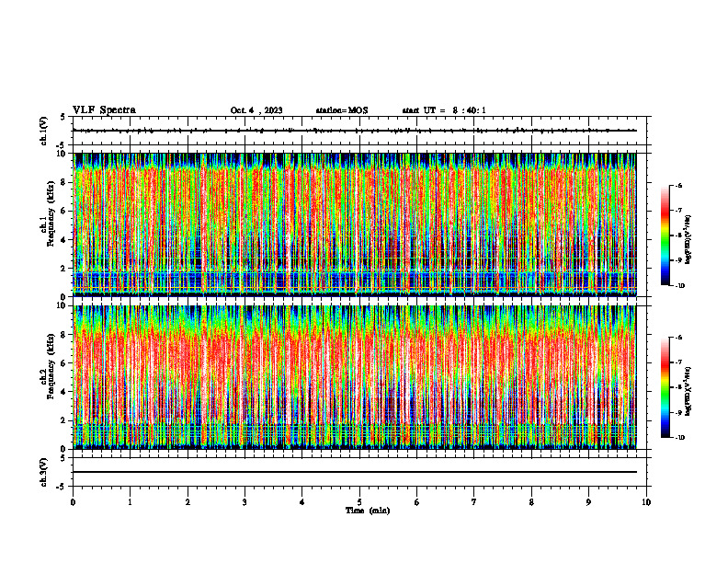Click the "Time (min)" axis label

click(x=368, y=511)
